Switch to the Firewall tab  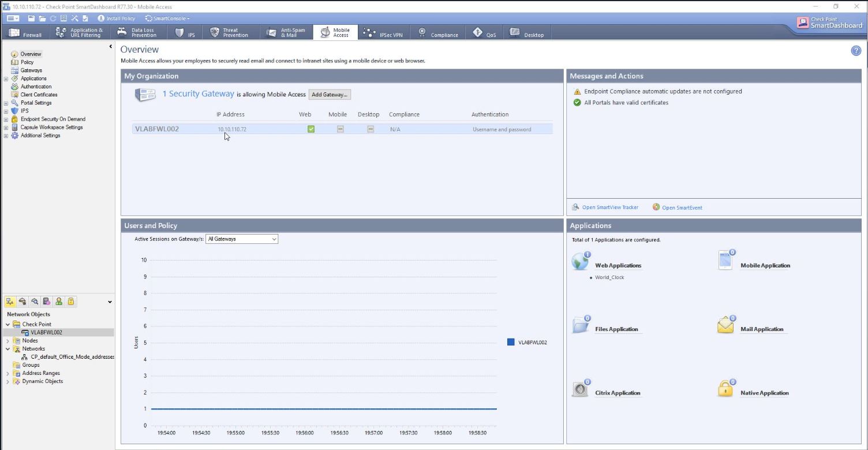(x=25, y=33)
